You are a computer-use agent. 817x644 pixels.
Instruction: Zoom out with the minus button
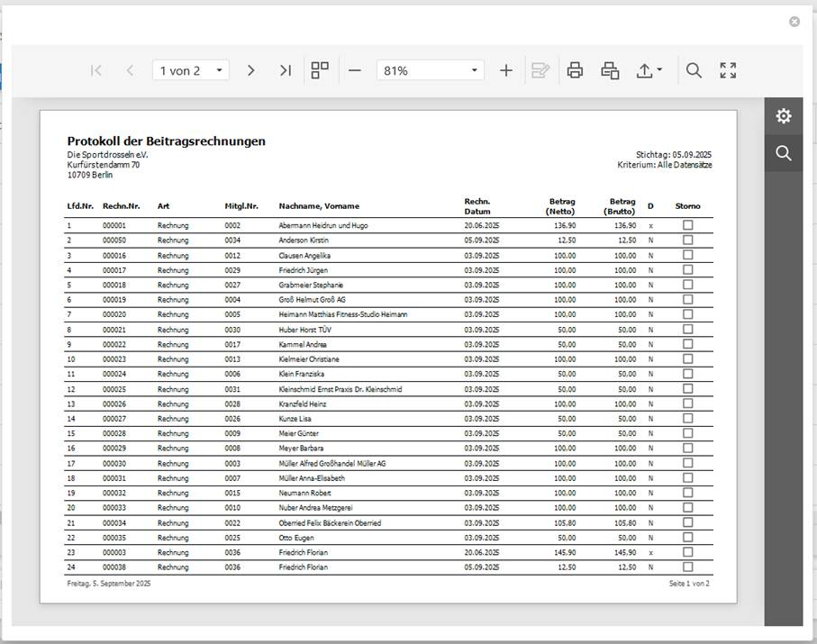(354, 70)
